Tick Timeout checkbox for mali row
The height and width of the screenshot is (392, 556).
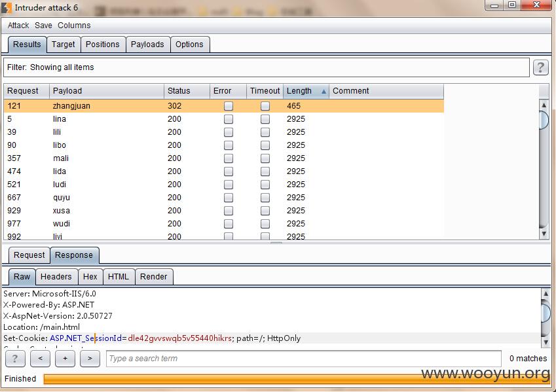(x=265, y=158)
